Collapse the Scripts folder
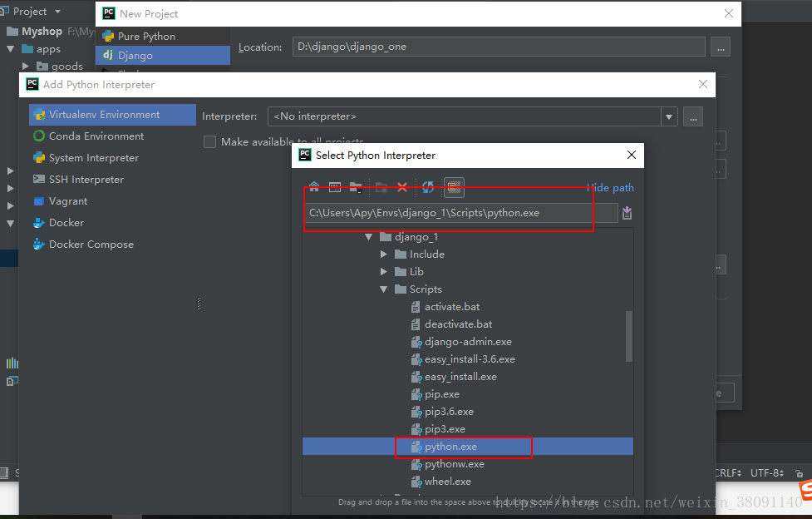The height and width of the screenshot is (519, 812). [384, 289]
